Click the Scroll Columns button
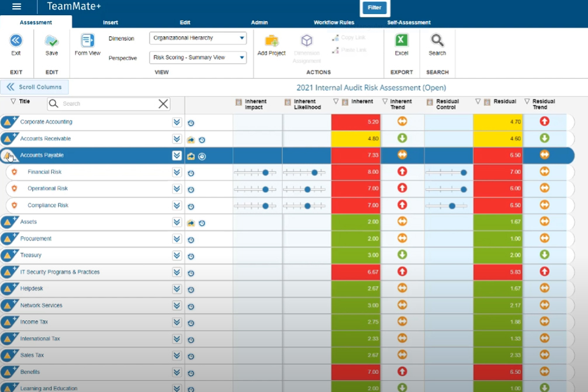588x392 pixels. [34, 87]
